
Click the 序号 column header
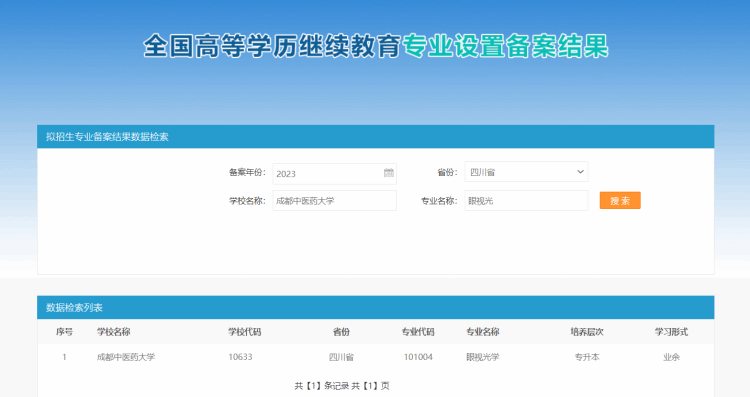pos(65,331)
